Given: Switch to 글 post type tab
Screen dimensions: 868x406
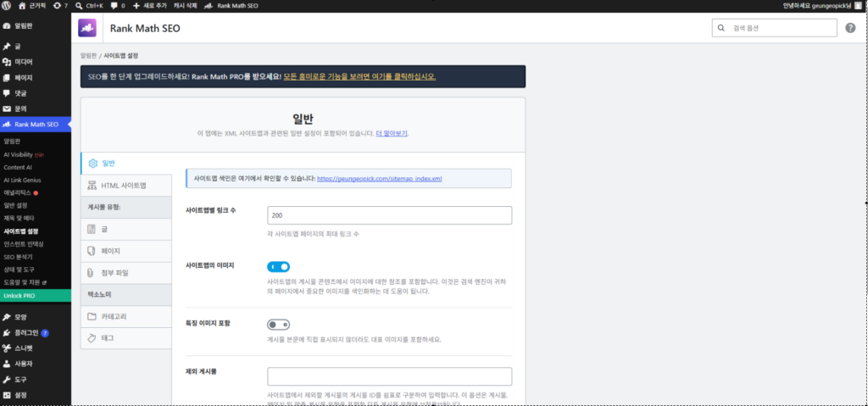Looking at the screenshot, I should [126, 229].
